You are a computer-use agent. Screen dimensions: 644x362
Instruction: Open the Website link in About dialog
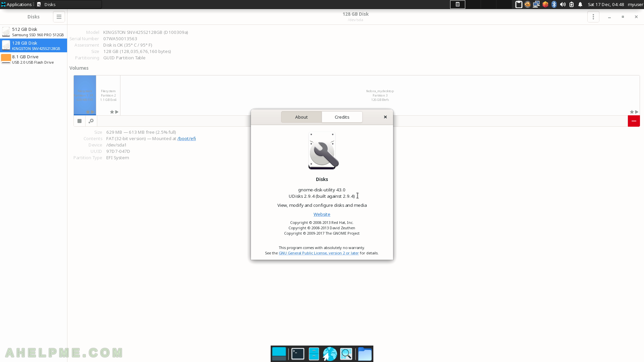coord(322,214)
